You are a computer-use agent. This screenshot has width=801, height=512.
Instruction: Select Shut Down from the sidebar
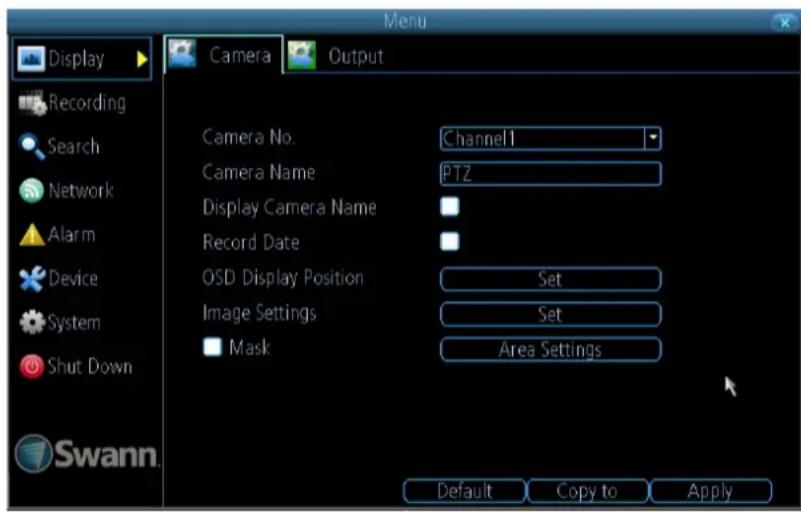point(76,366)
